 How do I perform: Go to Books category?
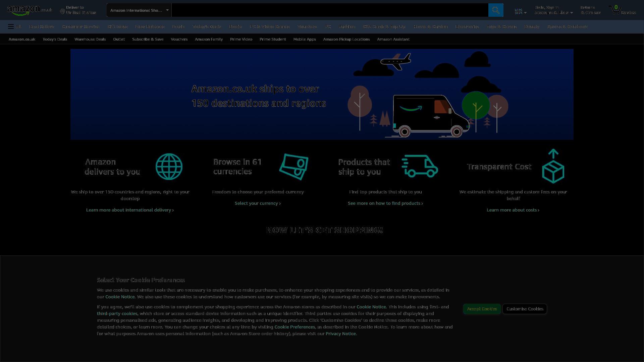[235, 26]
